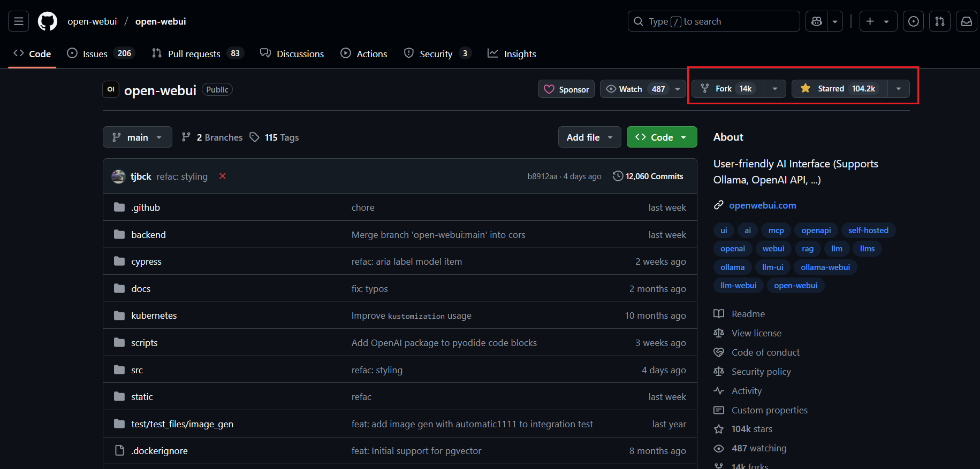The width and height of the screenshot is (980, 469).
Task: Select the self-hosted topic tag
Action: tap(868, 230)
